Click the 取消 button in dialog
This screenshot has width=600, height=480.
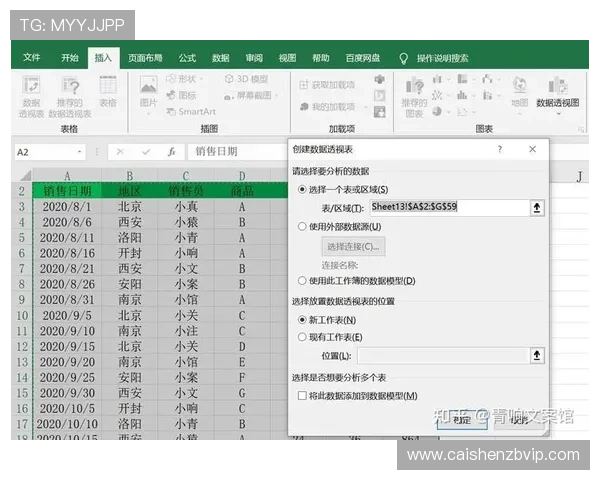click(519, 420)
